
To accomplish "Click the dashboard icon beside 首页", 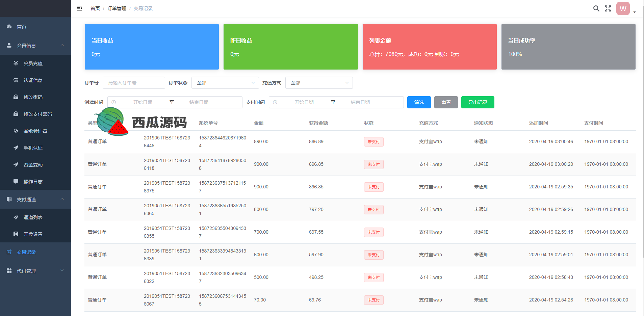I will click(9, 26).
